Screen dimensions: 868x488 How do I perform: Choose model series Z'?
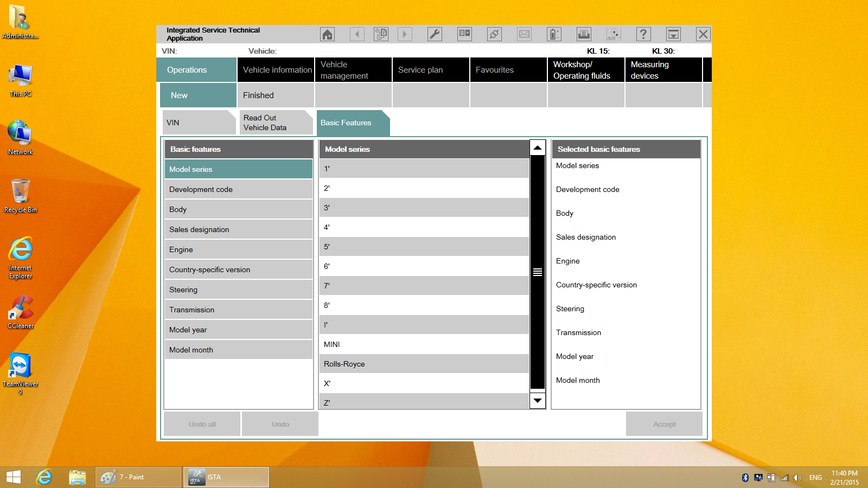424,401
